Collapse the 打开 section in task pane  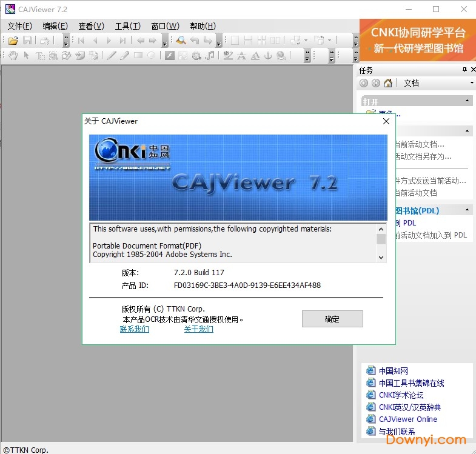(x=468, y=101)
